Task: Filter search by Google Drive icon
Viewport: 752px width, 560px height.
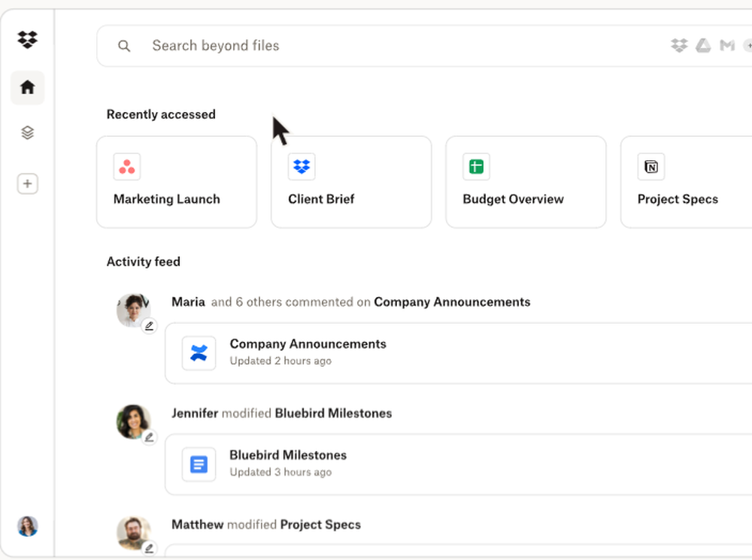Action: (x=703, y=46)
